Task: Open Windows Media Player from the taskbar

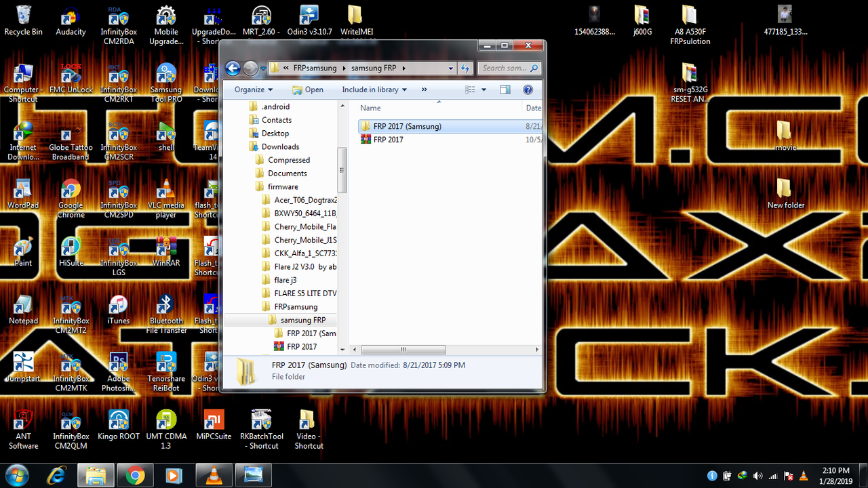Action: click(174, 476)
